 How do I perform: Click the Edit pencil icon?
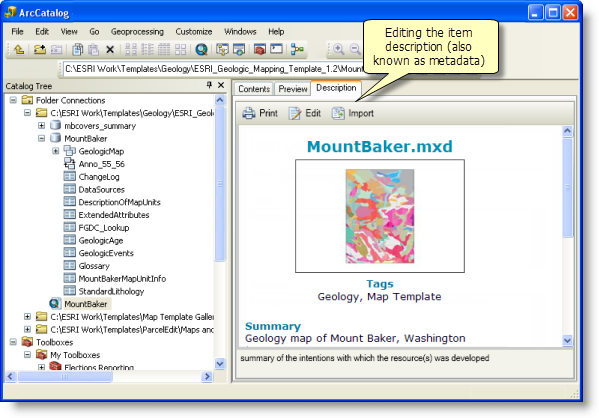point(295,113)
